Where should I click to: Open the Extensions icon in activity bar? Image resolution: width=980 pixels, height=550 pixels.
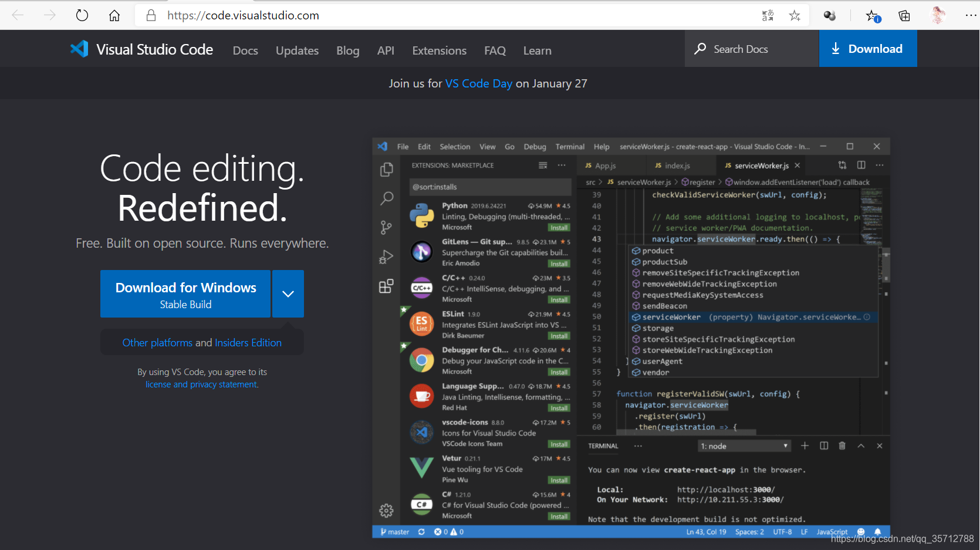386,286
